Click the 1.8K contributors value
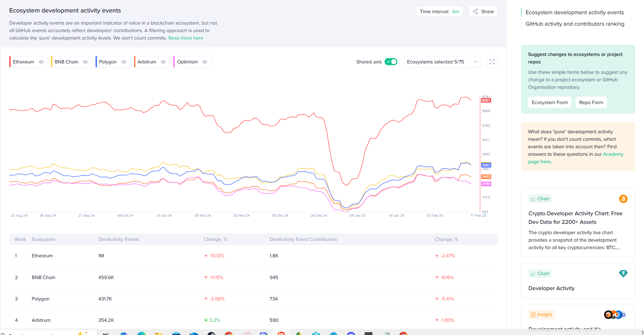644x335 pixels. tap(274, 256)
